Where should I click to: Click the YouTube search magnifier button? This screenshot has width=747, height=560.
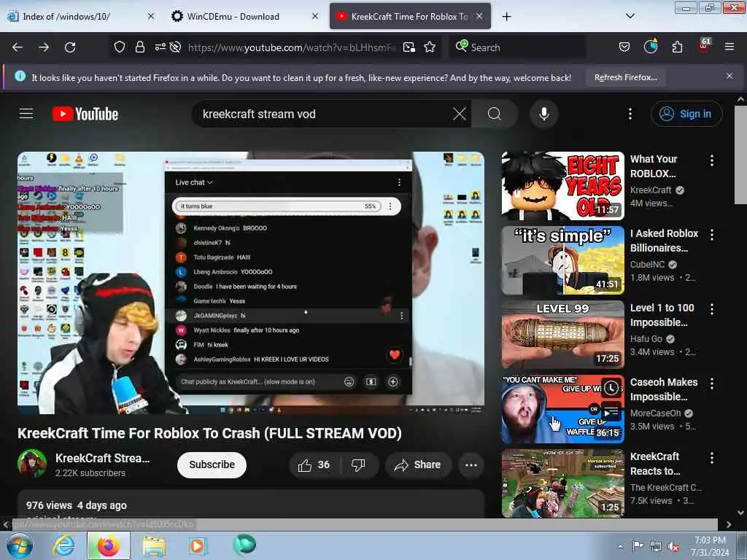(494, 114)
